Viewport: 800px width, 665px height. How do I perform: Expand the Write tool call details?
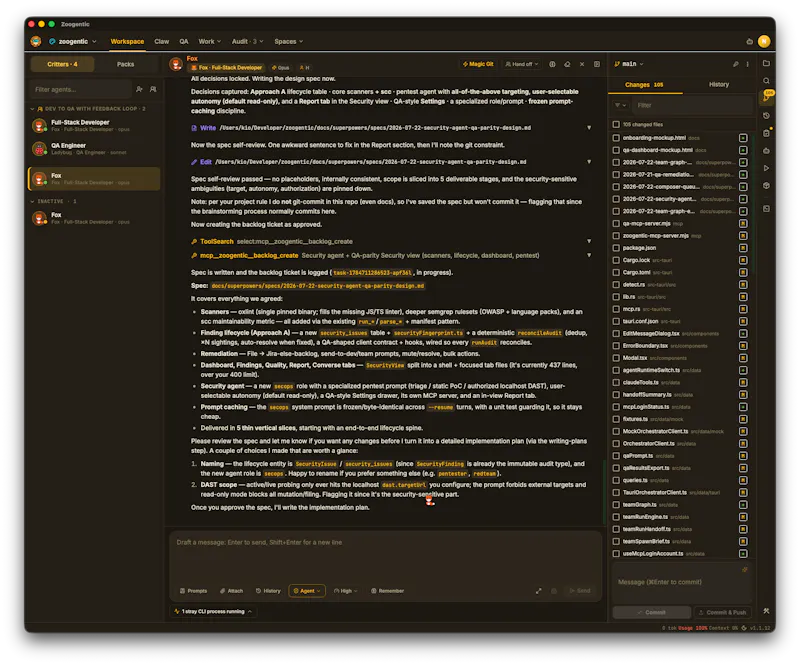[589, 128]
